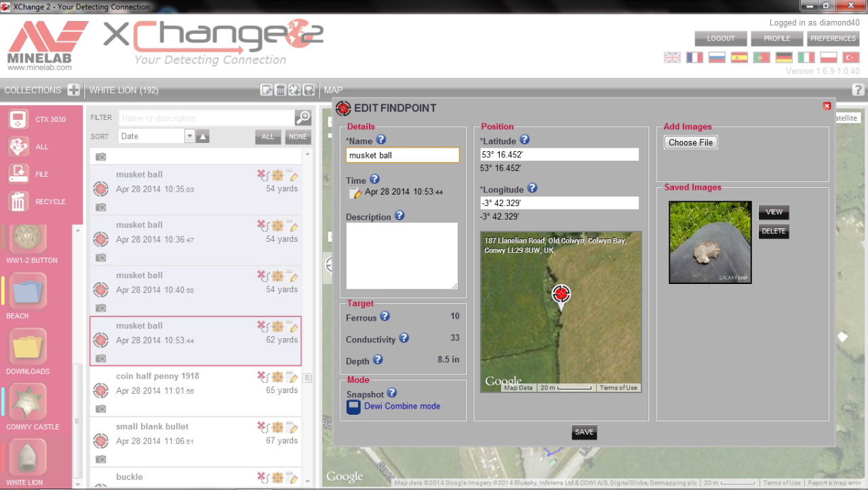
Task: Add new findpoint using target-plus header icon
Action: [x=294, y=90]
